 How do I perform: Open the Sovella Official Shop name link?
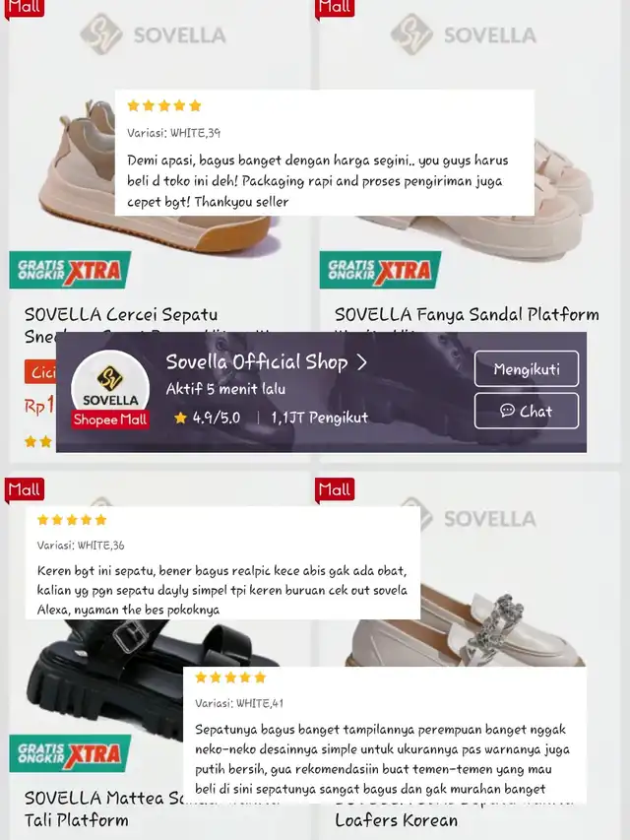click(x=257, y=362)
